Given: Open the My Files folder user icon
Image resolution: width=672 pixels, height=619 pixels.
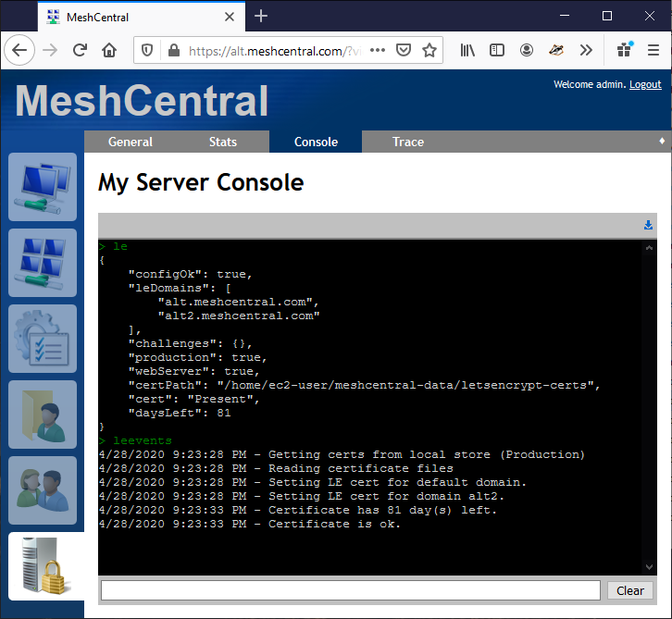Looking at the screenshot, I should [43, 415].
